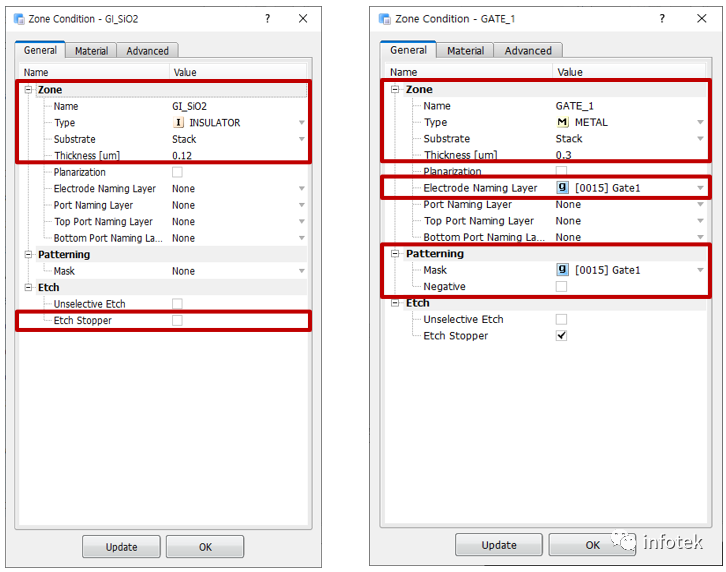Click the help question mark in GI_SiO2 dialog

pyautogui.click(x=267, y=19)
